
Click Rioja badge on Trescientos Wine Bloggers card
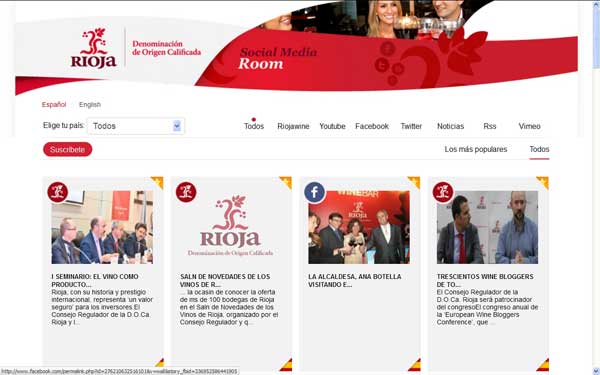(x=443, y=192)
